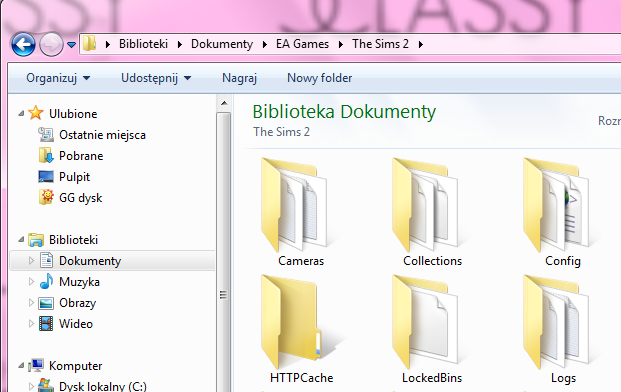Go back with the blue Back arrow
Image resolution: width=621 pixels, height=392 pixels.
(x=23, y=44)
